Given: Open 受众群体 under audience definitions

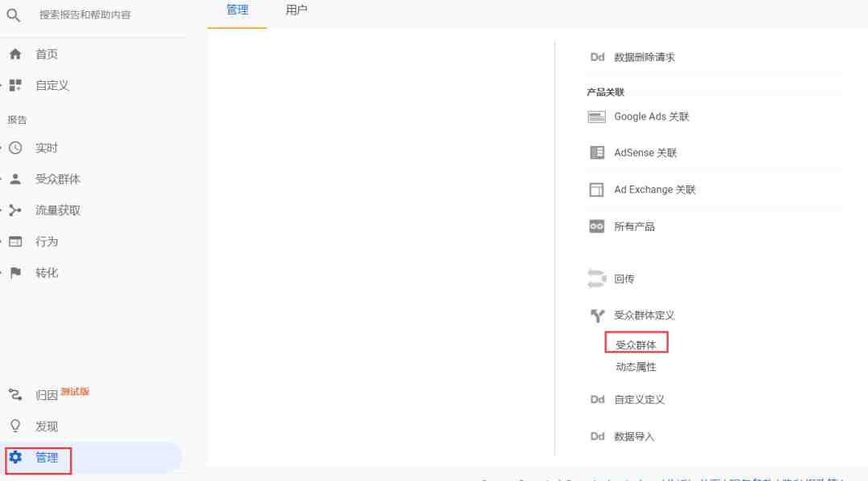Looking at the screenshot, I should click(x=636, y=344).
